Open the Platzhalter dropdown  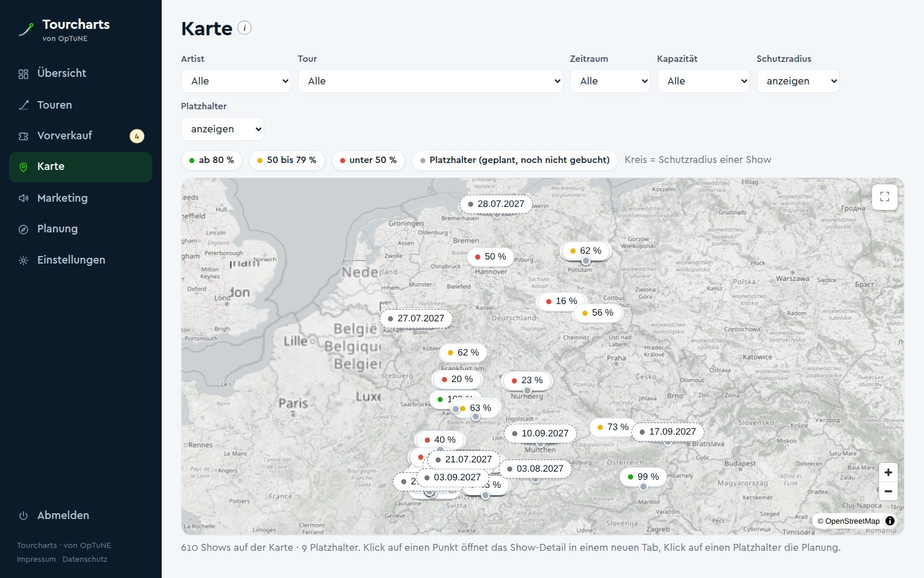click(222, 129)
